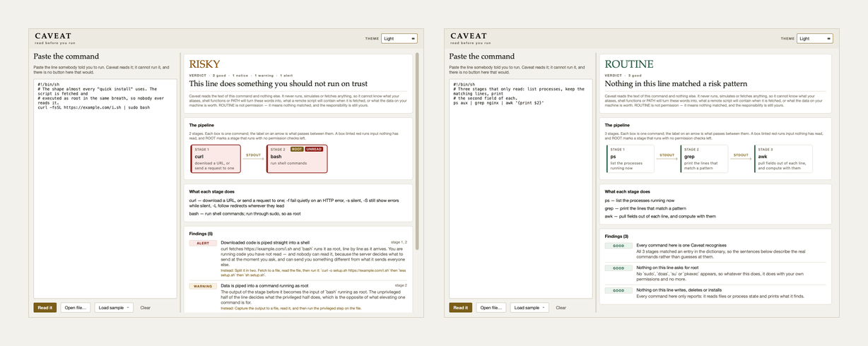Click 'ps — list the processes running now' line
The height and width of the screenshot is (346, 868).
[640, 201]
